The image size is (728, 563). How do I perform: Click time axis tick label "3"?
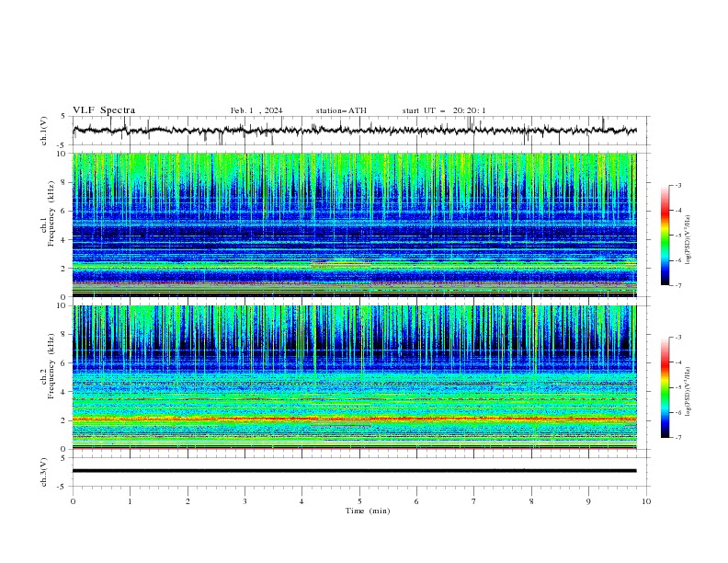pos(245,501)
